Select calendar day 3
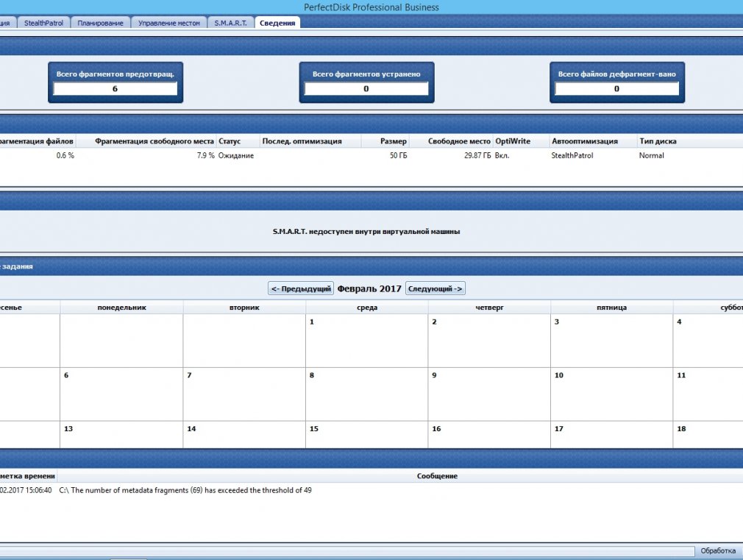This screenshot has height=560, width=743. coord(612,341)
